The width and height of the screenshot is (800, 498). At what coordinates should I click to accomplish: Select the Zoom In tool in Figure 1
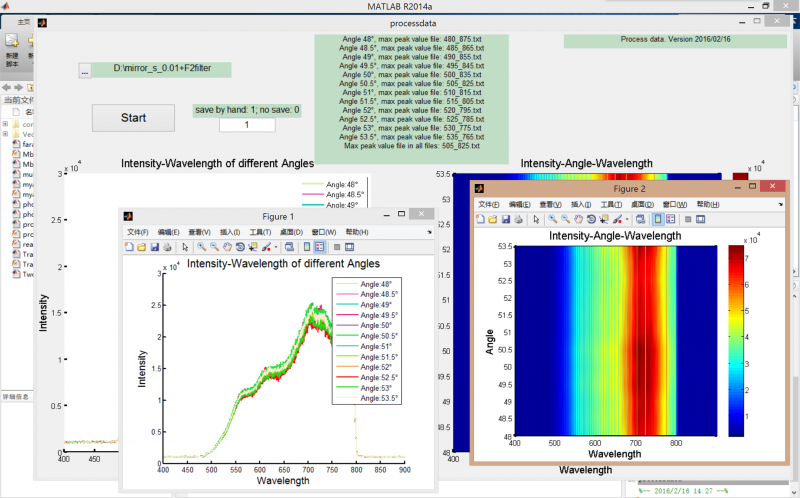click(x=201, y=246)
